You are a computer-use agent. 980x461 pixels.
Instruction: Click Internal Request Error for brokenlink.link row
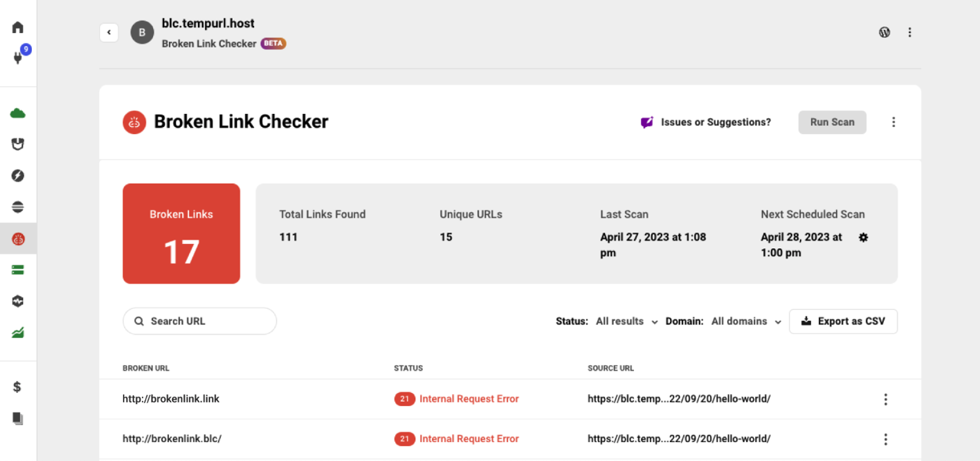click(x=469, y=399)
